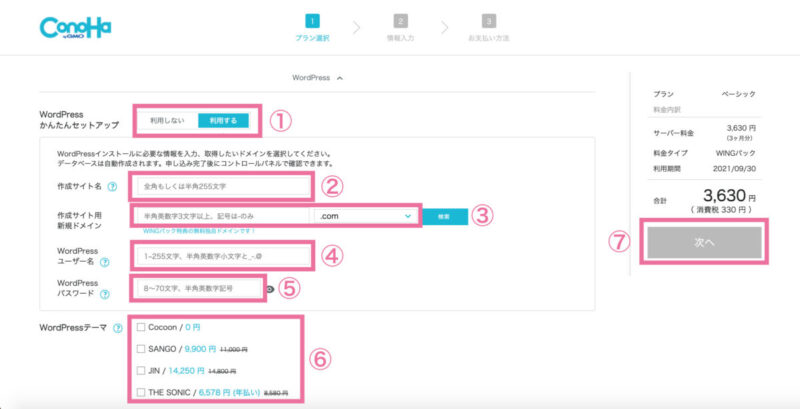Focus the 作成サイト名 input field
The width and height of the screenshot is (800, 409).
pyautogui.click(x=222, y=187)
